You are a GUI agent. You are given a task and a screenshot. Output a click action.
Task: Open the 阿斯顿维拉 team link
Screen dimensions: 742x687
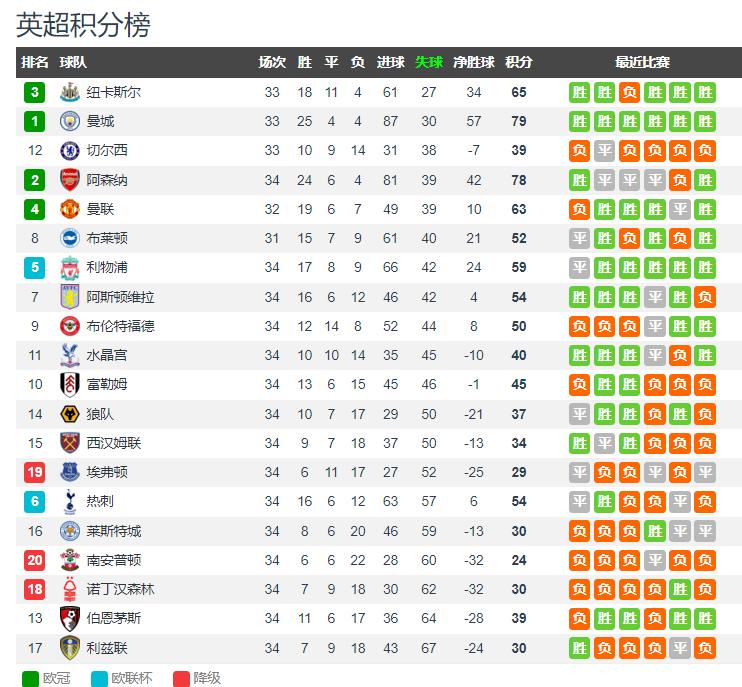(x=120, y=297)
